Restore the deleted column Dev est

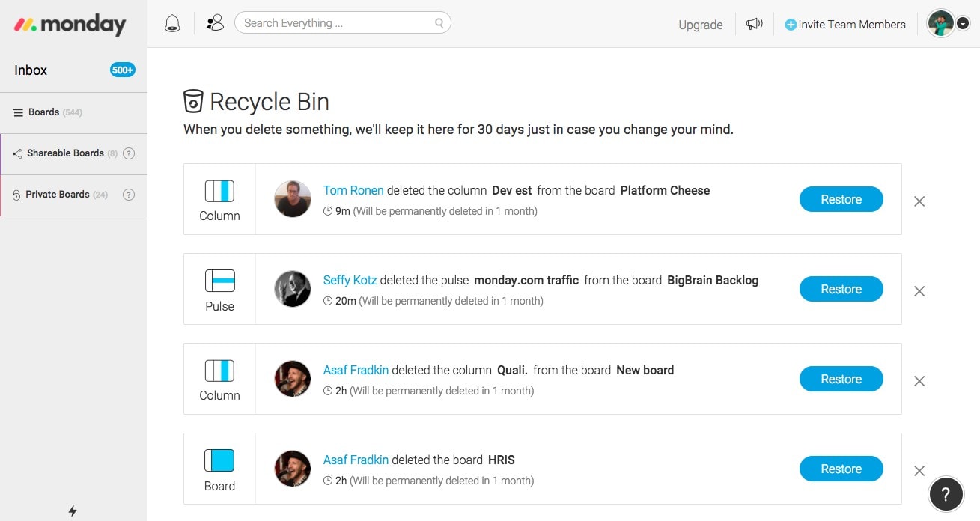(841, 199)
